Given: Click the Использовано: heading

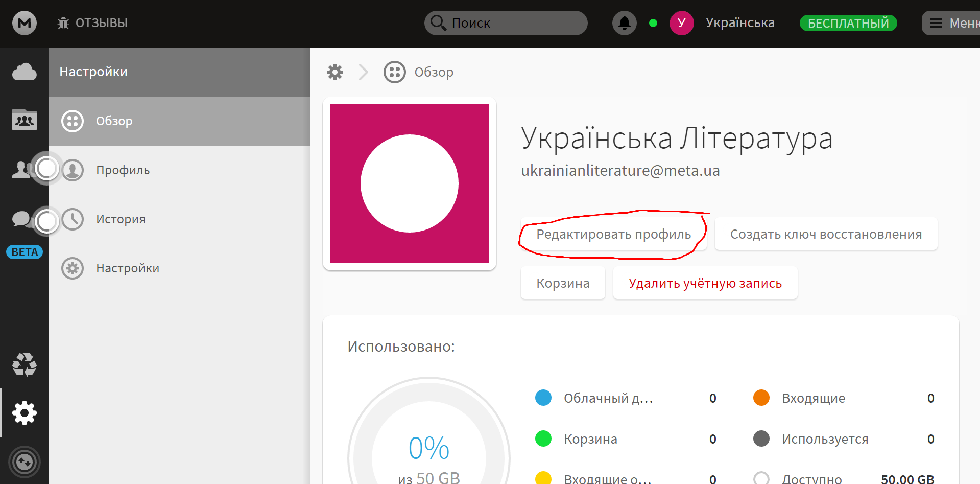Looking at the screenshot, I should [x=401, y=347].
